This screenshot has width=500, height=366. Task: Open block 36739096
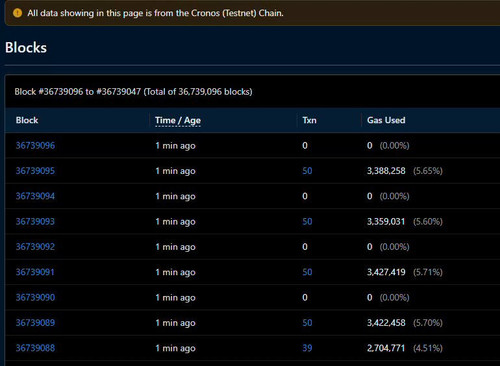pos(35,146)
